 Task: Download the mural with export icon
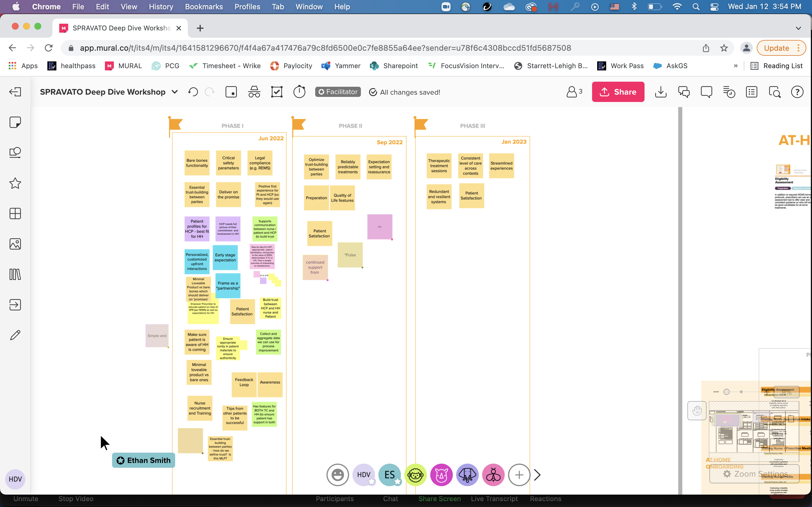(x=660, y=92)
